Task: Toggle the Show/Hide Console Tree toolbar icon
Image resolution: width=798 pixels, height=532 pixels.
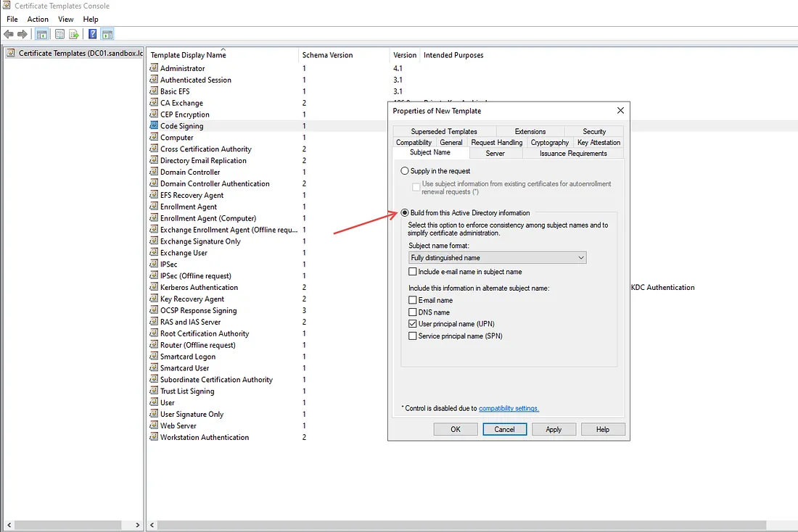Action: pos(42,34)
